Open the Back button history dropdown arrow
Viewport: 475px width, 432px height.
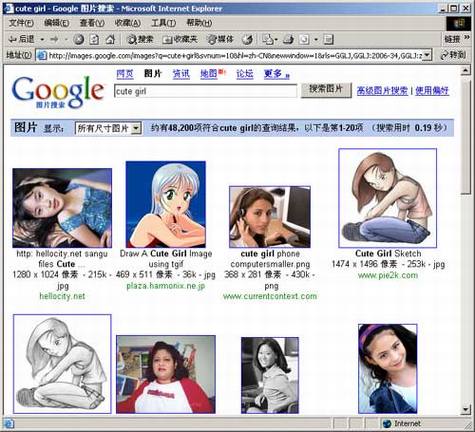tap(42, 40)
